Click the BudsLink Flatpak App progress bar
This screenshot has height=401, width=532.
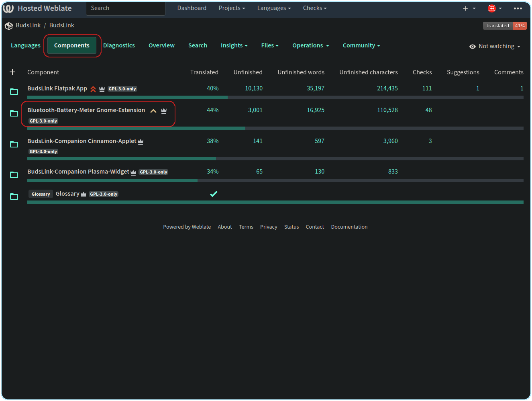tap(275, 97)
